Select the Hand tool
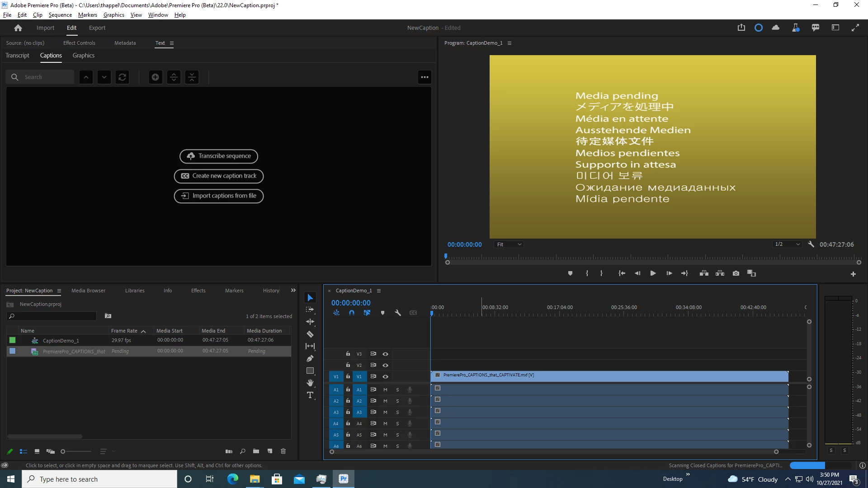 [x=310, y=383]
